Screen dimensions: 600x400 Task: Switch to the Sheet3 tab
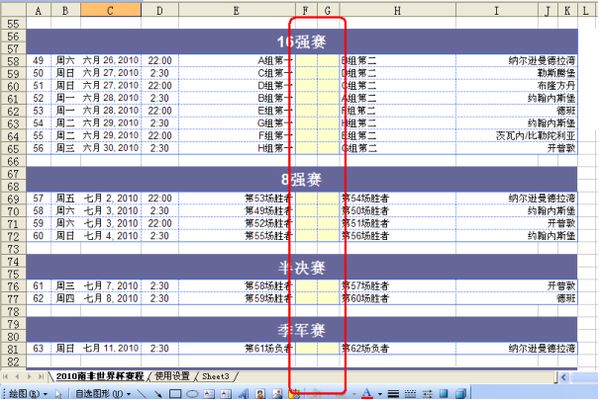tap(218, 376)
